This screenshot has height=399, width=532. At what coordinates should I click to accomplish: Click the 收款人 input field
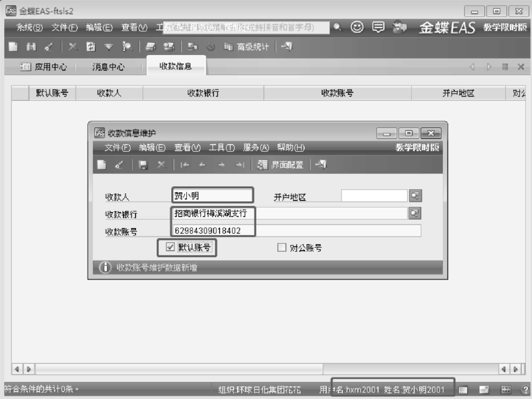[212, 196]
